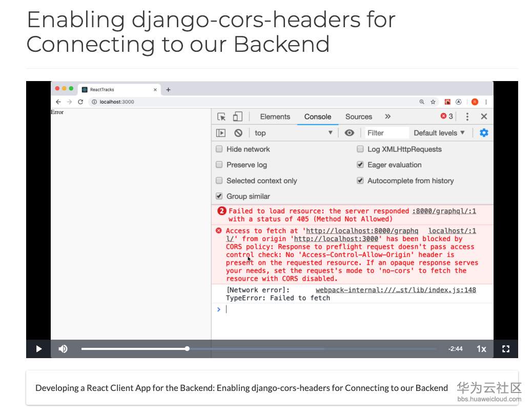Change the 1x playback speed
This screenshot has width=532, height=412.
coord(481,349)
